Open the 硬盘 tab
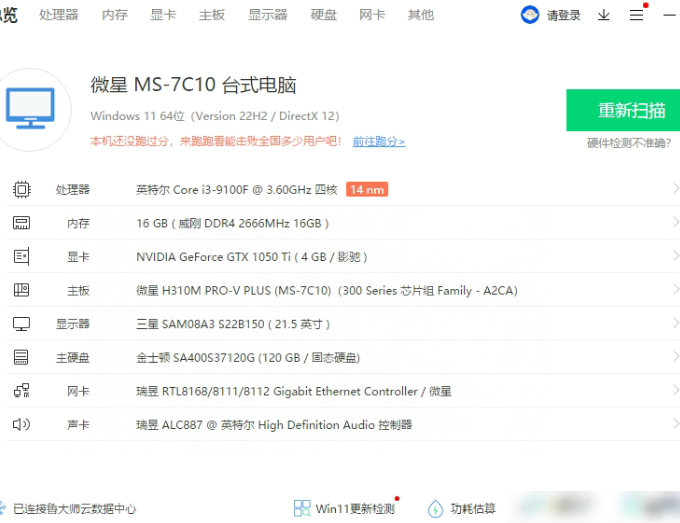The width and height of the screenshot is (680, 523). coord(324,15)
